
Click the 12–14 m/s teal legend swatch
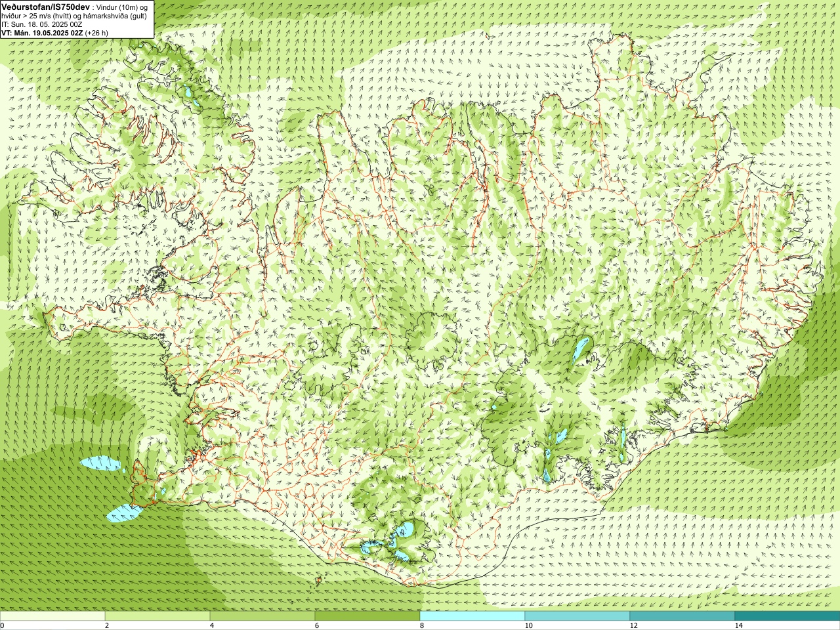click(682, 616)
